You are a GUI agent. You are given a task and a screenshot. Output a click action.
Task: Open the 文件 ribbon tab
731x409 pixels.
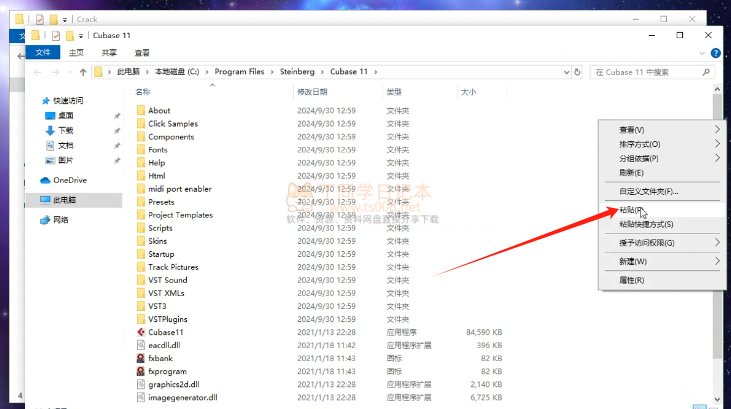(x=42, y=52)
